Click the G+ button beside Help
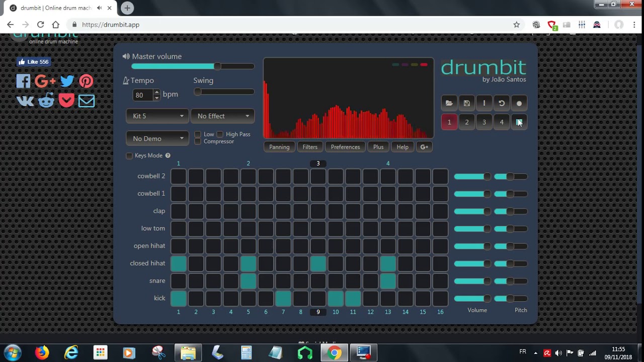The image size is (644, 362). 424,147
